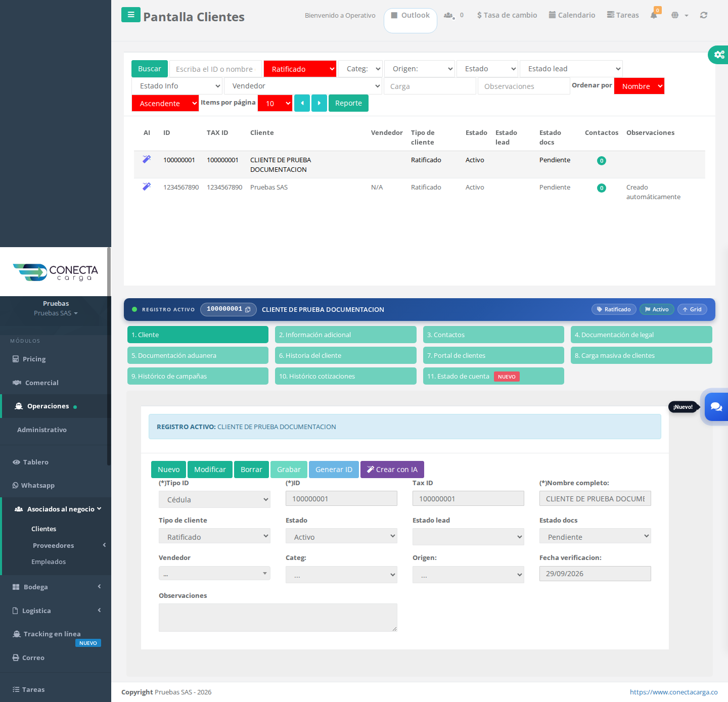
Task: Open the chat bubble widget
Action: tap(716, 407)
